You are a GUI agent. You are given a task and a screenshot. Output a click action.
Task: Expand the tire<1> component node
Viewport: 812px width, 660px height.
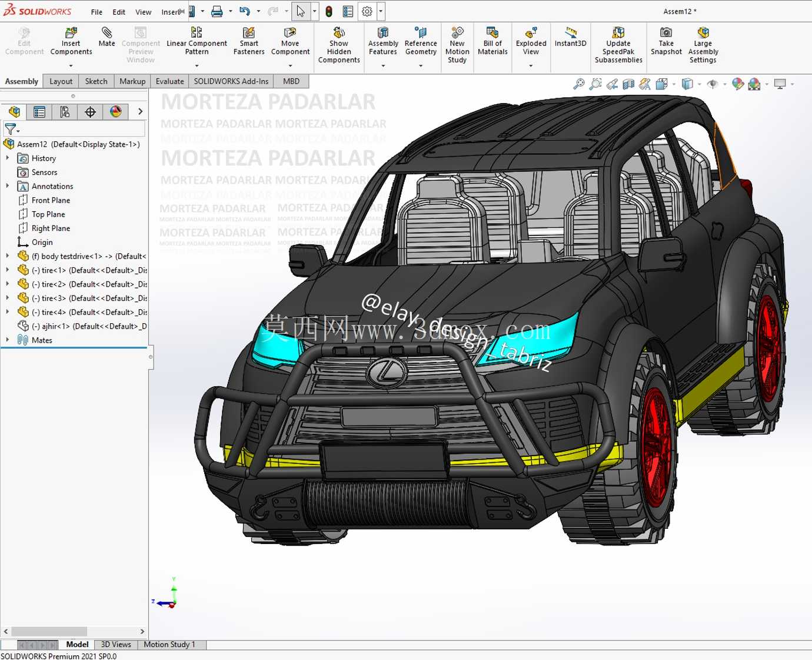coord(7,270)
